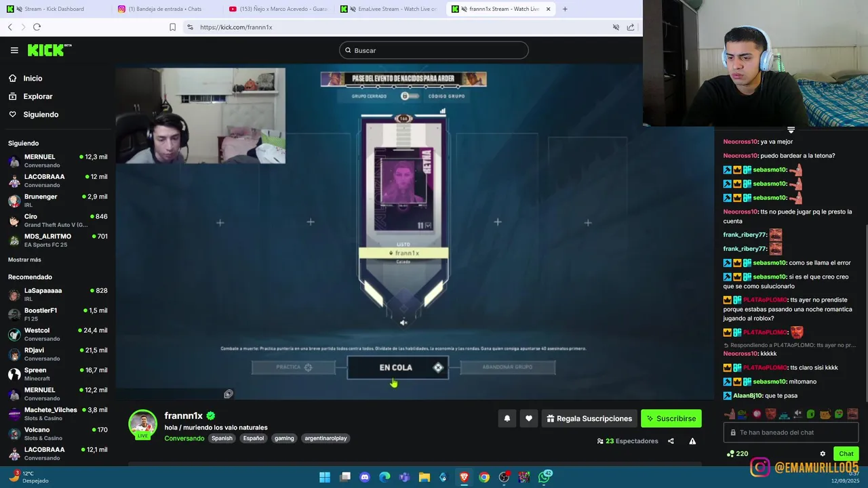Click the EN COLA queue button in video
The width and height of the screenshot is (868, 488).
397,367
